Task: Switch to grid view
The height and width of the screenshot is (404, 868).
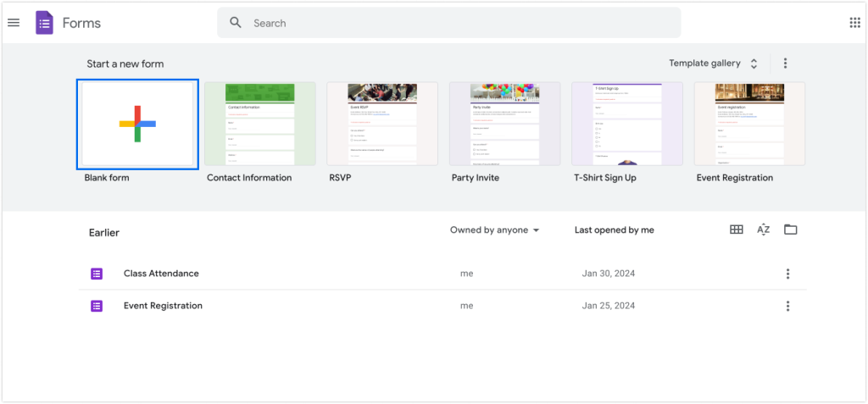Action: tap(737, 230)
